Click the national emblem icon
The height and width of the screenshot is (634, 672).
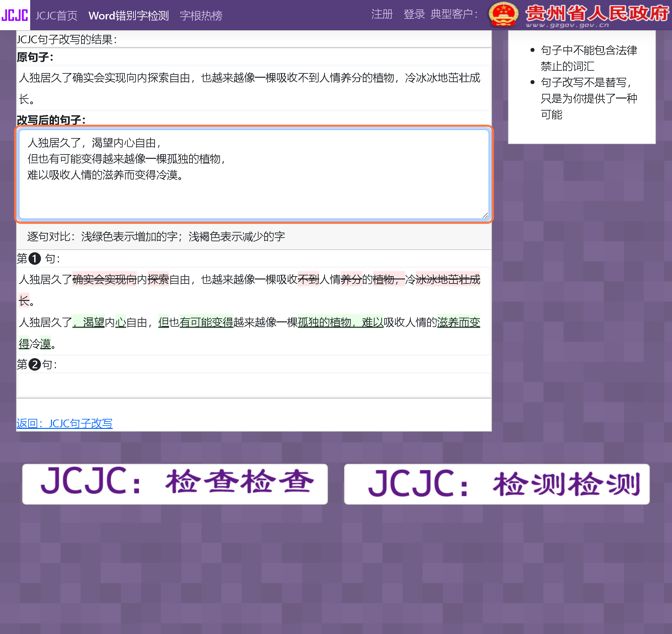point(503,15)
